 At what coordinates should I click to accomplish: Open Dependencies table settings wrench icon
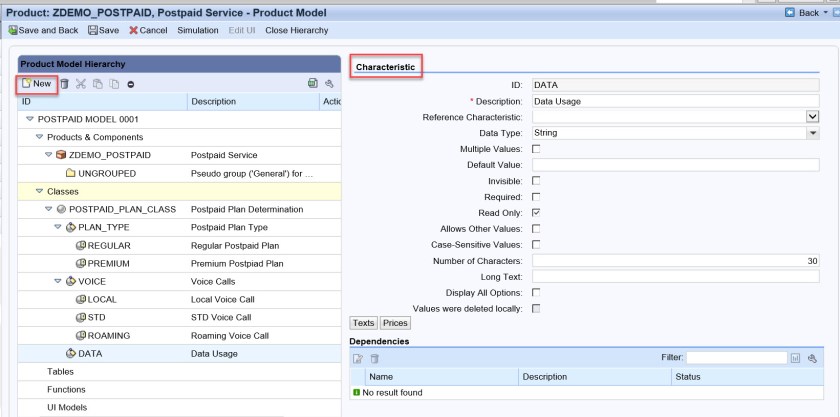(813, 357)
